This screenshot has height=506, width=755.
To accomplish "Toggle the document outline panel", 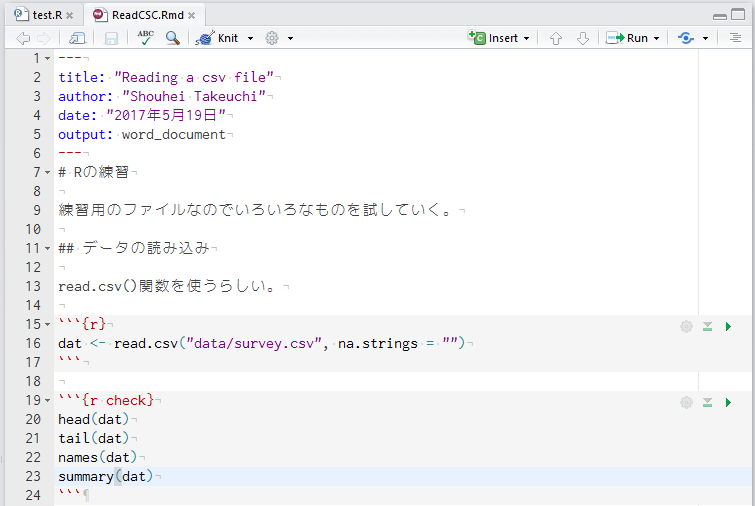I will coord(735,38).
